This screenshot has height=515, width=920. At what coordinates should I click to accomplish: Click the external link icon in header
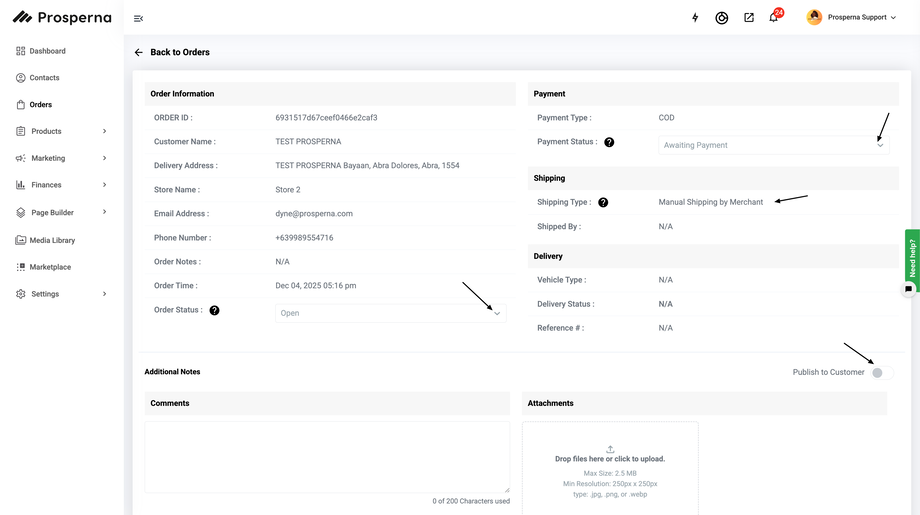pos(749,18)
